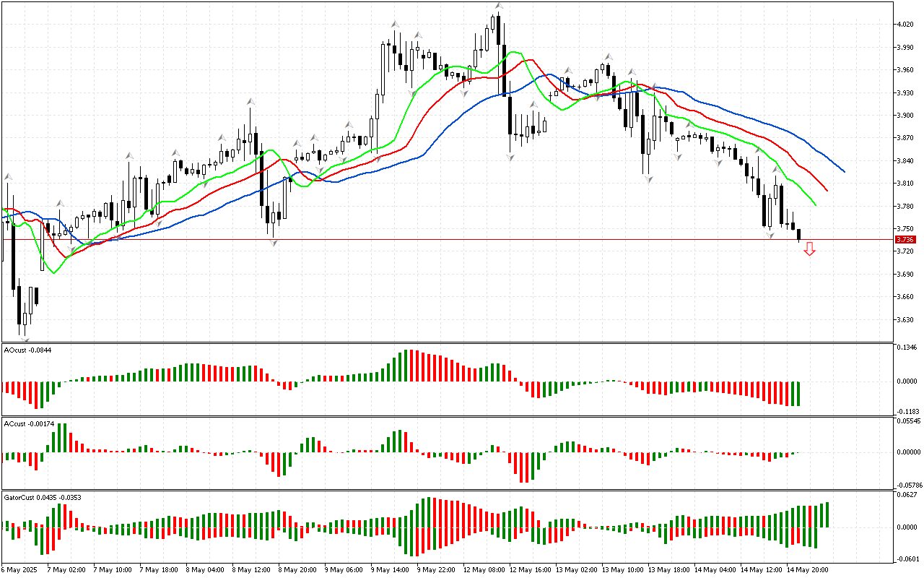Select the red 3.736 current price tag
The height and width of the screenshot is (578, 924).
[905, 240]
